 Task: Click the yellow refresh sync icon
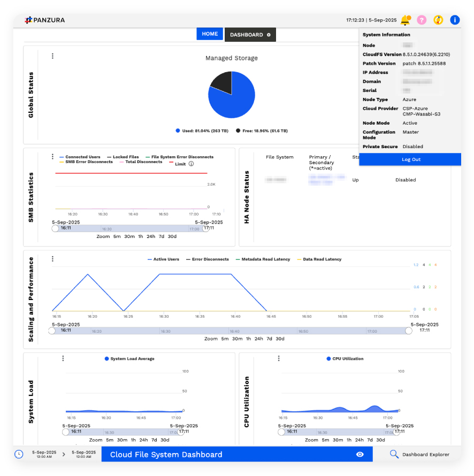tap(438, 20)
